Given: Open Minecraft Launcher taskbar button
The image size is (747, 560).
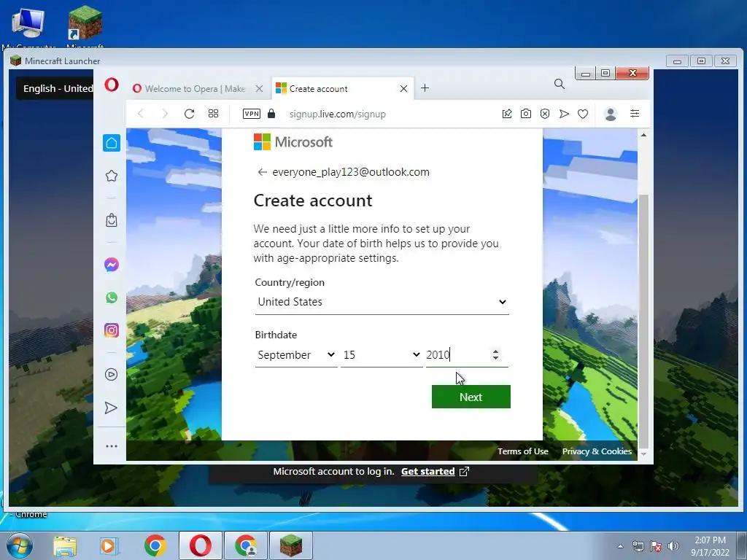Looking at the screenshot, I should coord(290,545).
